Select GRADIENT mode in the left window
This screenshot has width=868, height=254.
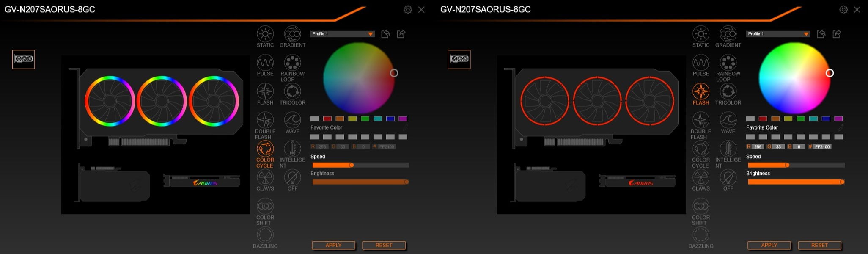coord(292,34)
